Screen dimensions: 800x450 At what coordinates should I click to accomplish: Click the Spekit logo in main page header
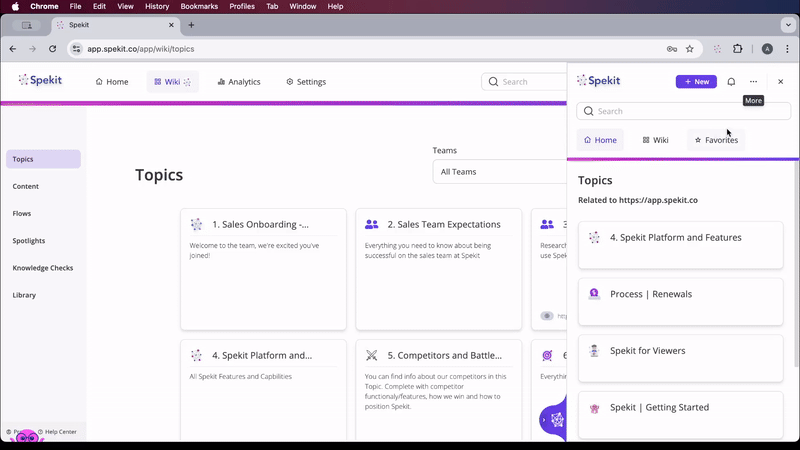click(40, 80)
